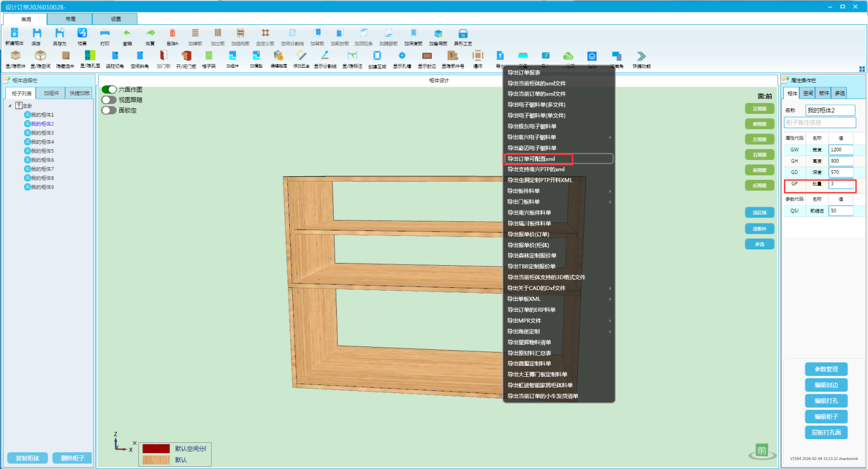
Task: Click the 复制柜体 button
Action: pos(28,458)
